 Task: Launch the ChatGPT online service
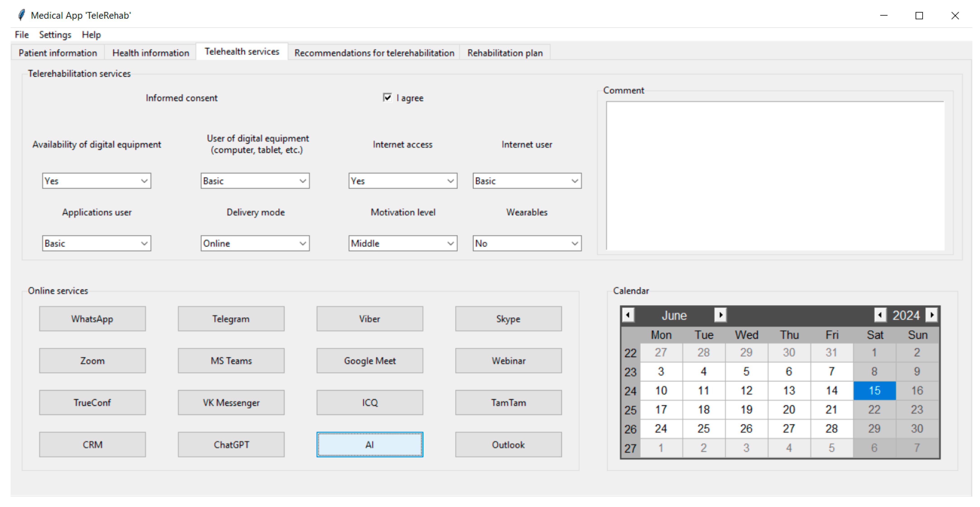[231, 444]
